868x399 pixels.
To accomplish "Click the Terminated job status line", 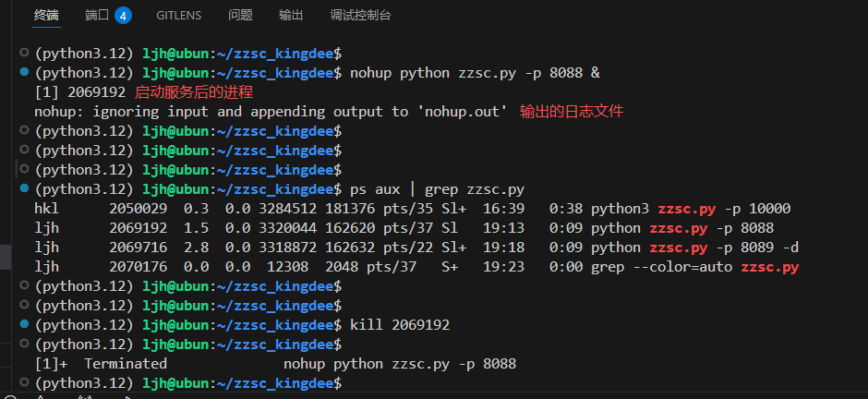I will point(275,364).
